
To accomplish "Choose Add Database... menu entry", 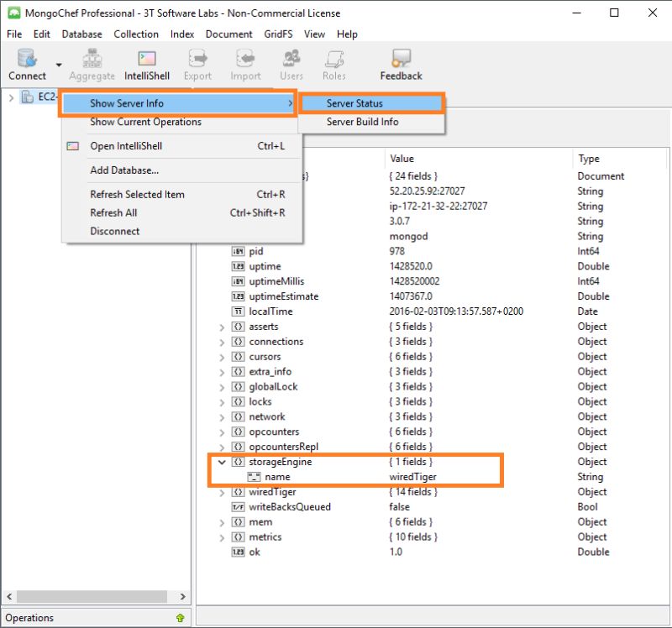I will tap(181, 170).
